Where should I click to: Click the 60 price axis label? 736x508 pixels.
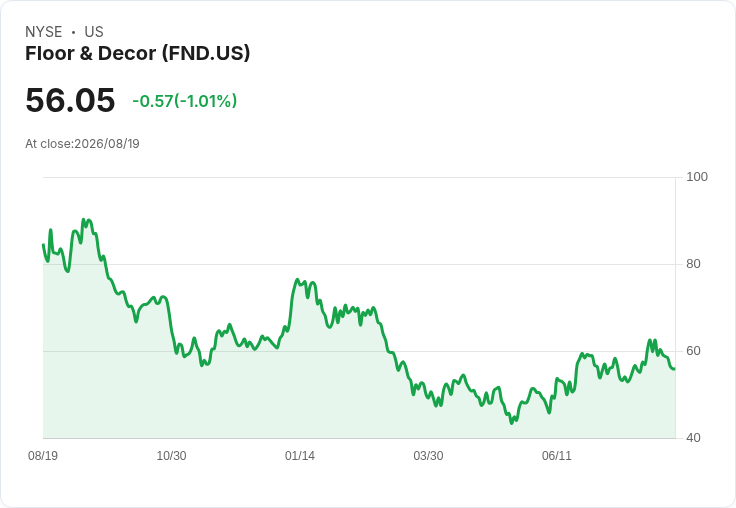[693, 351]
